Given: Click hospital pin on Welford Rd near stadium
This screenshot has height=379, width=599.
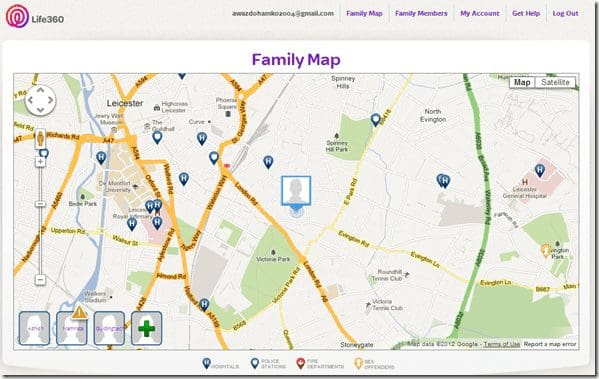Looking at the screenshot, I should click(204, 304).
